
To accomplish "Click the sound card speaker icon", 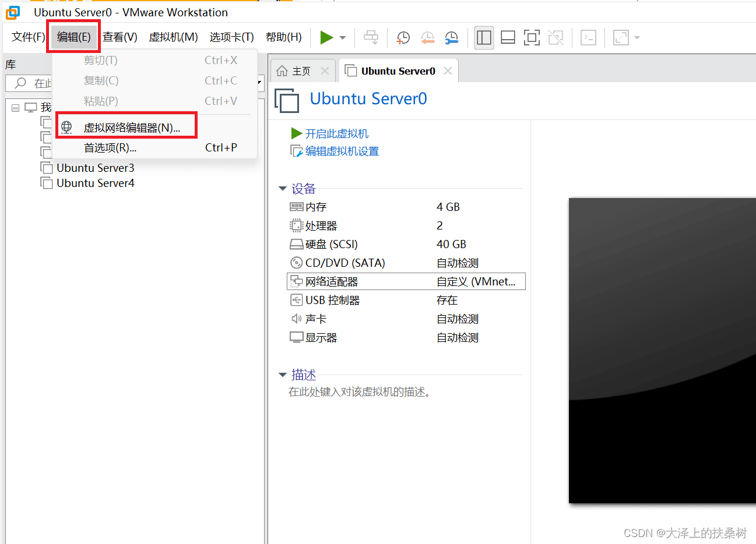I will tap(297, 319).
